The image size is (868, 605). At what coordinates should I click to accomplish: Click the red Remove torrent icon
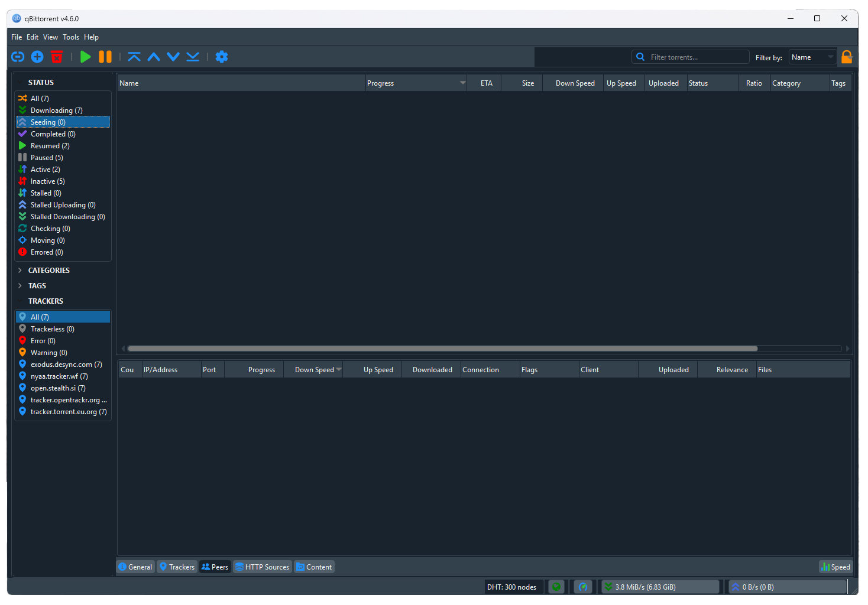point(57,57)
